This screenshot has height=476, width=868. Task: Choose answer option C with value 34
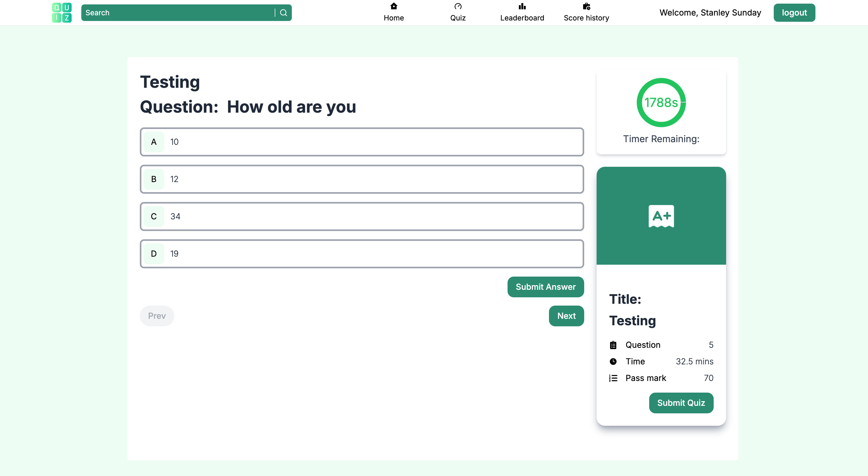(x=361, y=217)
